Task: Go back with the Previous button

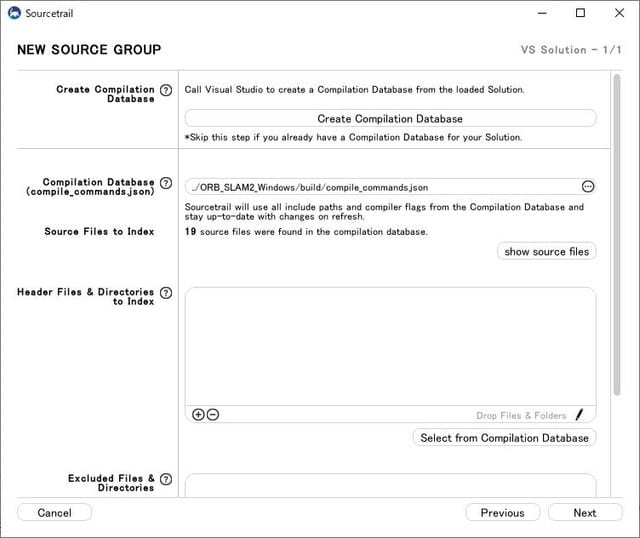Action: pos(502,513)
